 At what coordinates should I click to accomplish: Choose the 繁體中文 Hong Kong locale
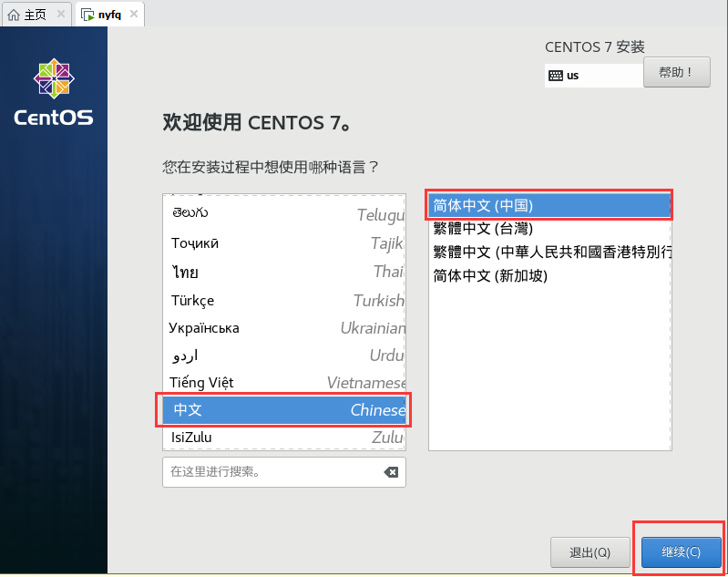point(549,252)
